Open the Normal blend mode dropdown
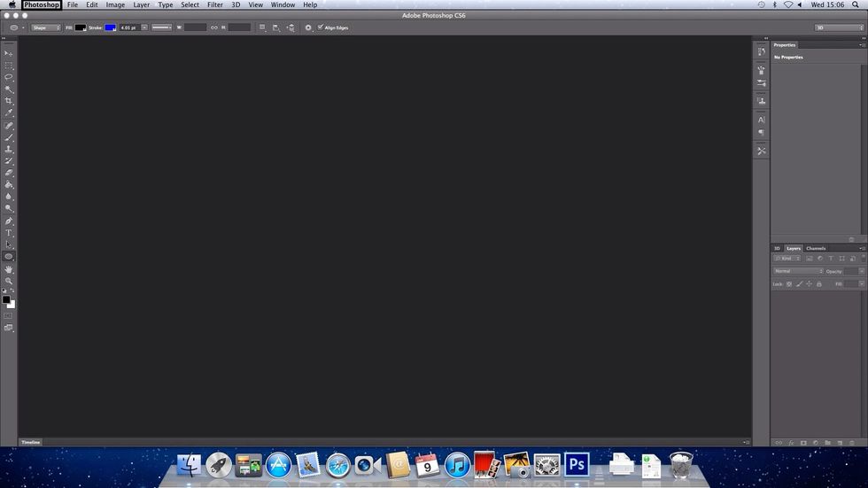The image size is (868, 488). click(798, 271)
